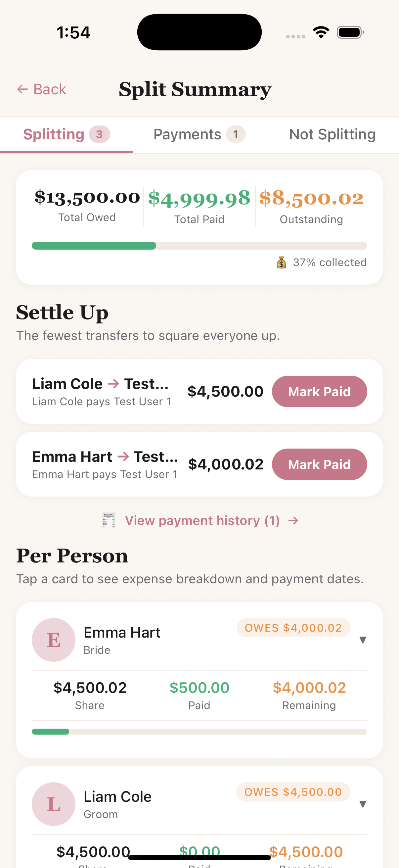Image resolution: width=399 pixels, height=868 pixels.
Task: Tap the Liam Cole OWES $4,500.00 badge
Action: point(293,792)
